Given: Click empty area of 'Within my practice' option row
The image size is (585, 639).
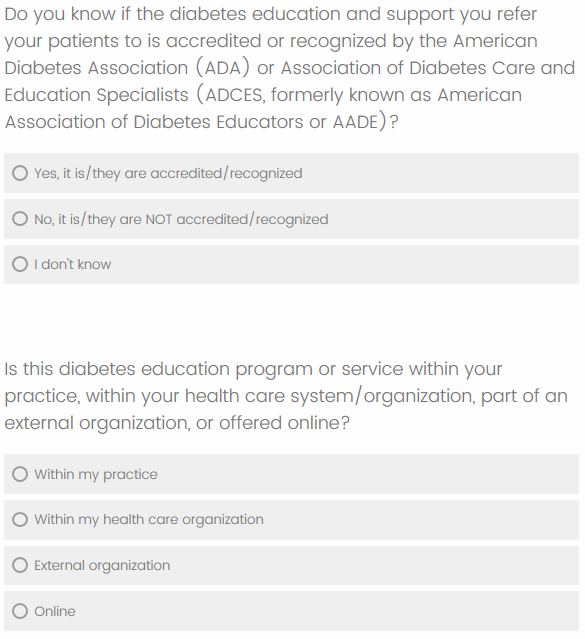Looking at the screenshot, I should coord(367,474).
